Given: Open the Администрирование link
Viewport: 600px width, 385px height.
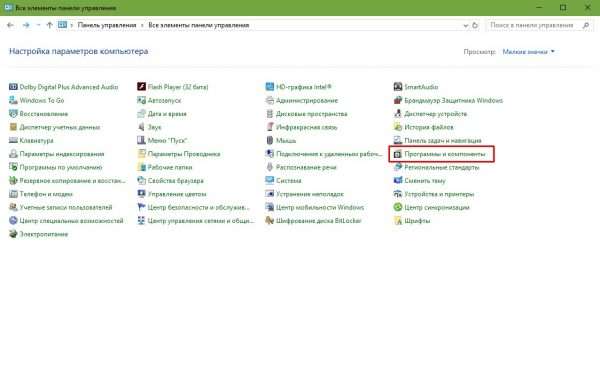Looking at the screenshot, I should [307, 100].
